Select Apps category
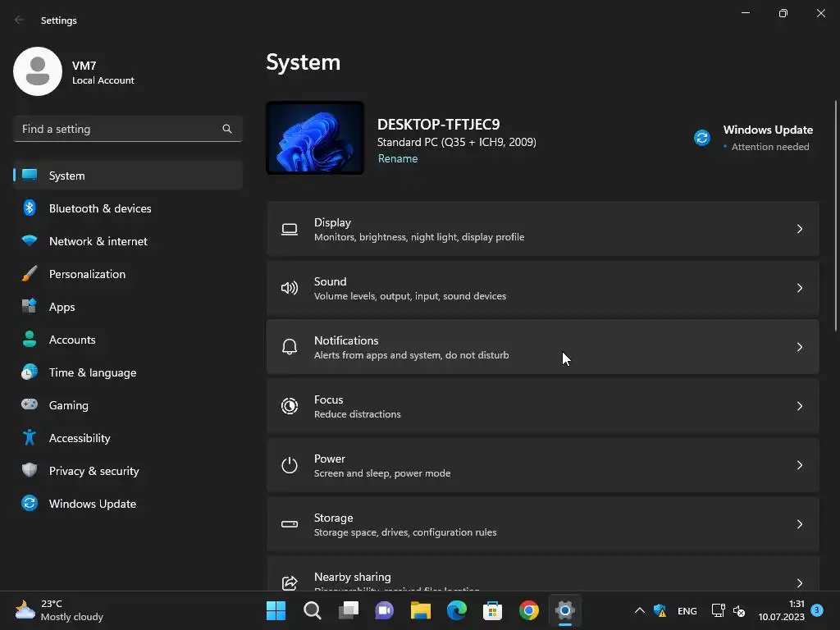The image size is (840, 630). 128,307
